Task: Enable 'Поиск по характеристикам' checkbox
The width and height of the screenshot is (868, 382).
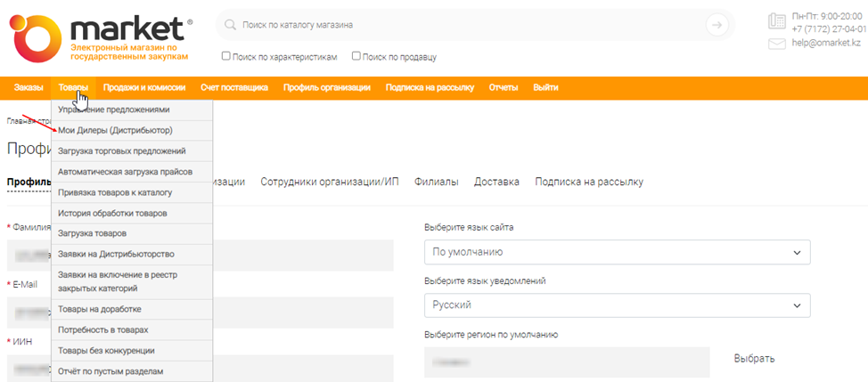Action: point(226,56)
